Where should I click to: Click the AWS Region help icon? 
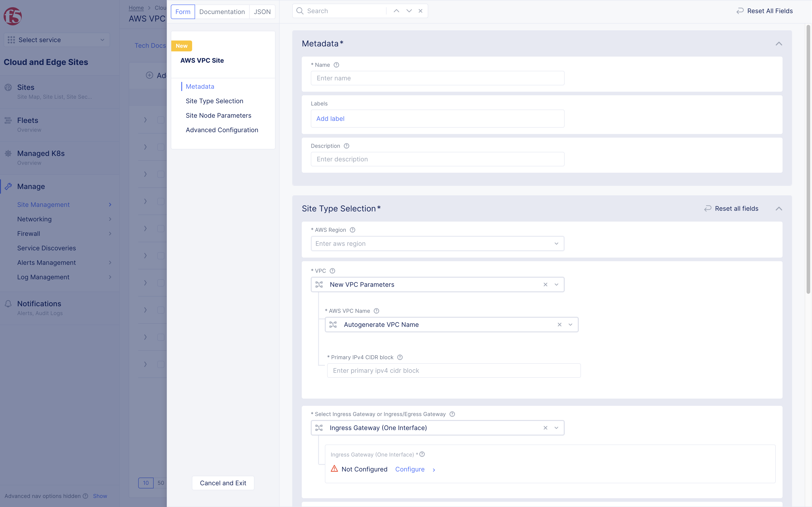[x=352, y=230]
